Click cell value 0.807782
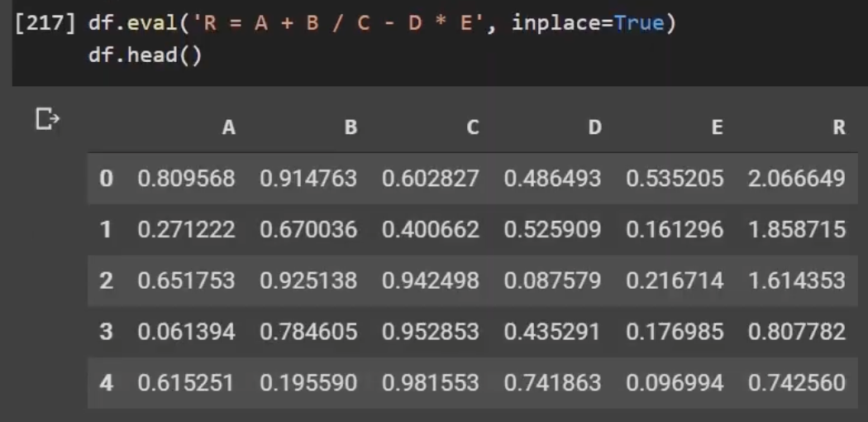Image resolution: width=868 pixels, height=422 pixels. (x=797, y=332)
